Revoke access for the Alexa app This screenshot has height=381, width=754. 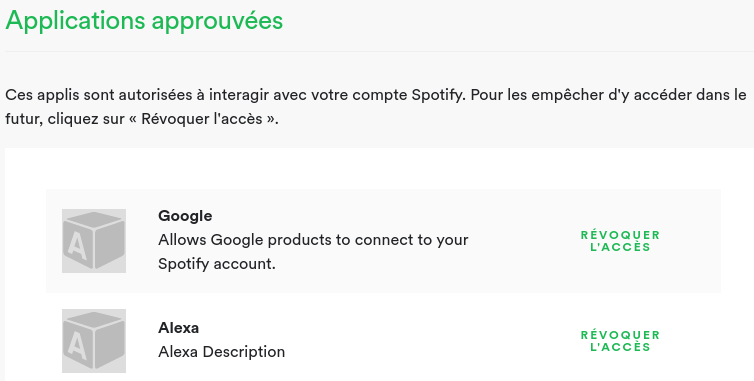coord(620,341)
